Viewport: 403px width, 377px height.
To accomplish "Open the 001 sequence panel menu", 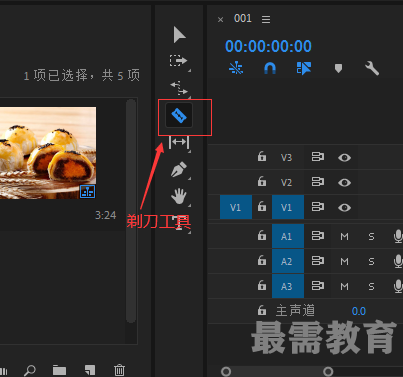I will tap(266, 19).
